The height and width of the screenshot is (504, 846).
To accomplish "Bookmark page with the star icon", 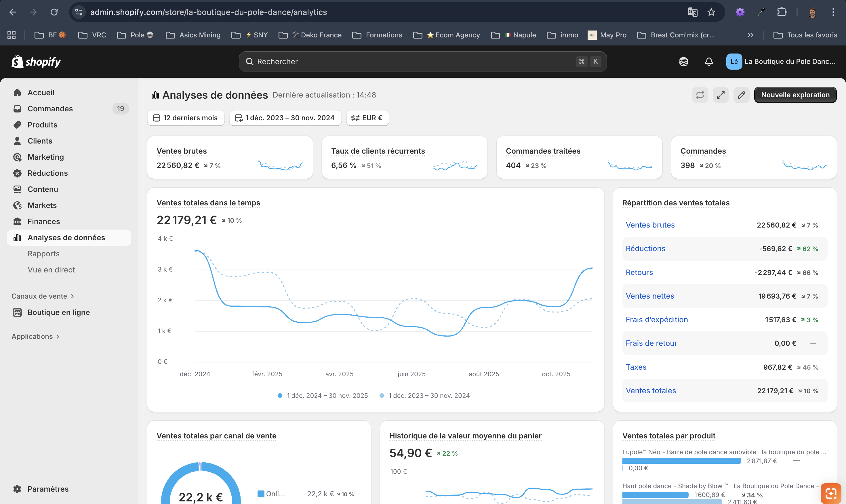I will tap(711, 12).
